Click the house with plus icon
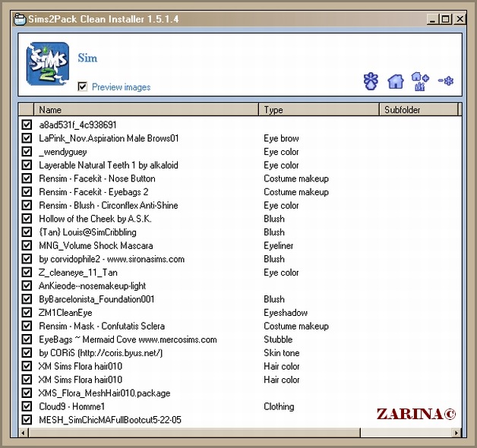 [420, 81]
